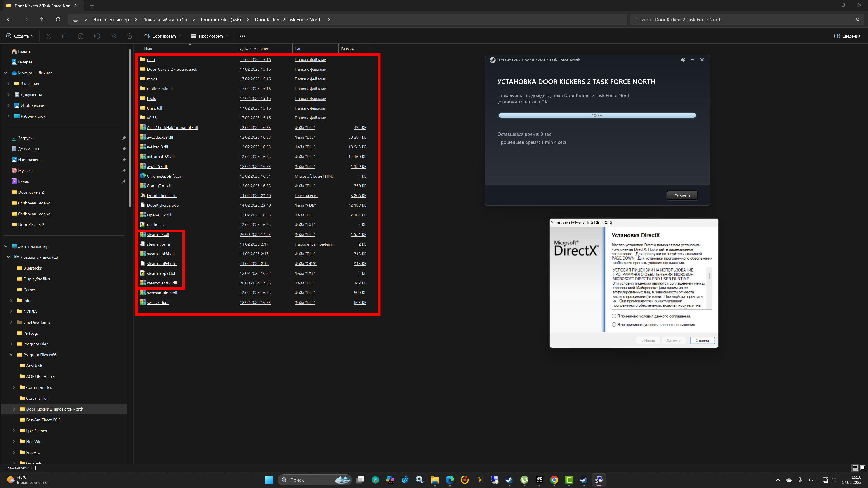This screenshot has width=868, height=488.
Task: Open Task View from the taskbar
Action: tap(360, 480)
